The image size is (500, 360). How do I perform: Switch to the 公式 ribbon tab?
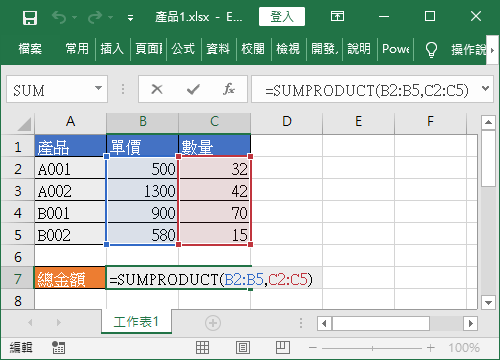(x=184, y=49)
